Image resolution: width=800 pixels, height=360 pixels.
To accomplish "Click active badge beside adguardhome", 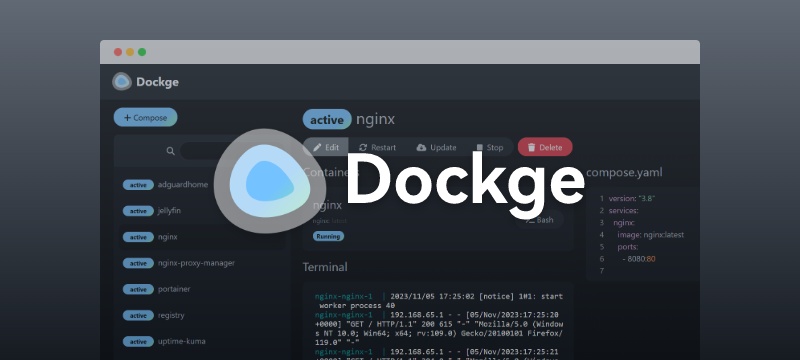I will click(x=138, y=185).
